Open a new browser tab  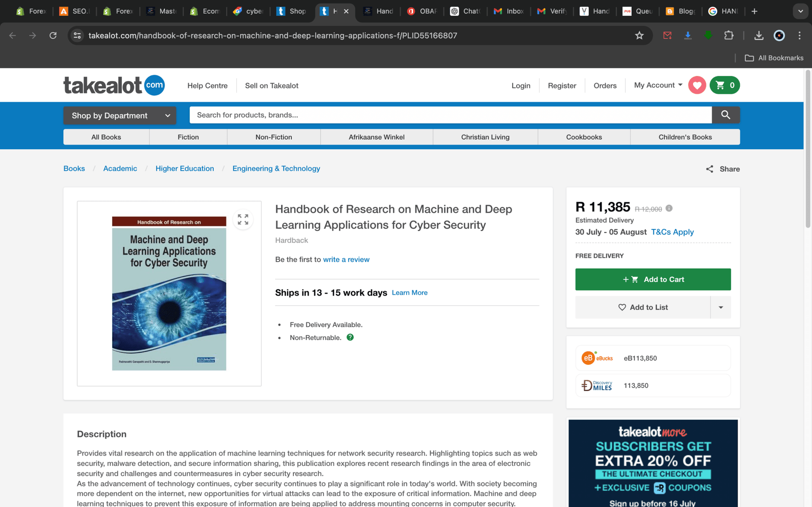(x=754, y=11)
